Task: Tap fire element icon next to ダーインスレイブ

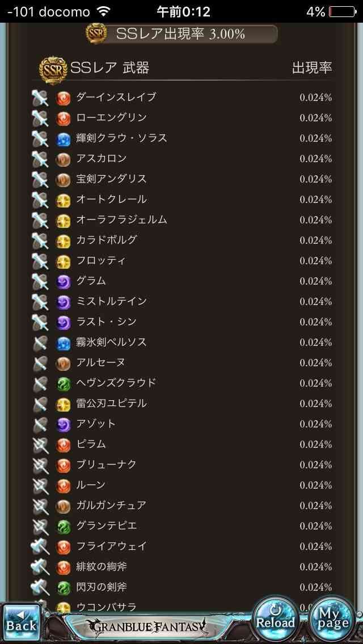Action: click(64, 98)
